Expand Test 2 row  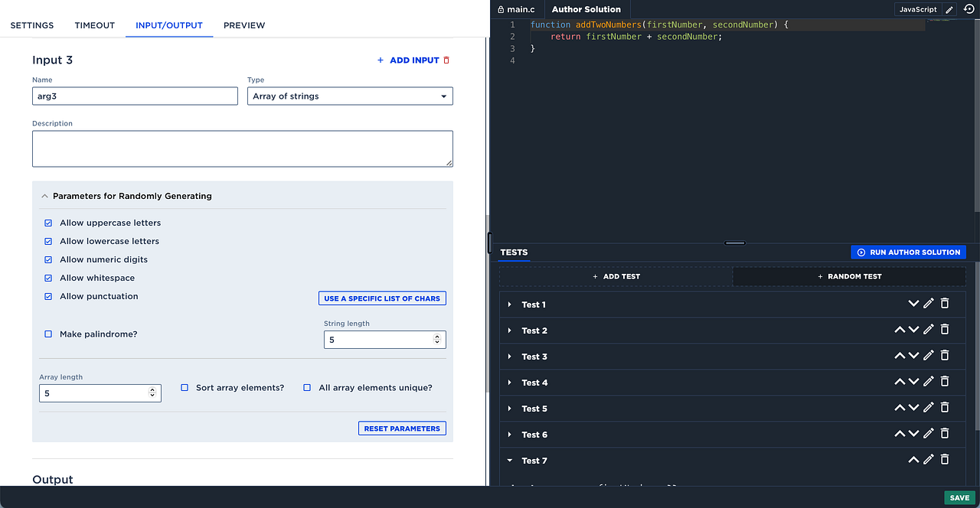click(509, 331)
